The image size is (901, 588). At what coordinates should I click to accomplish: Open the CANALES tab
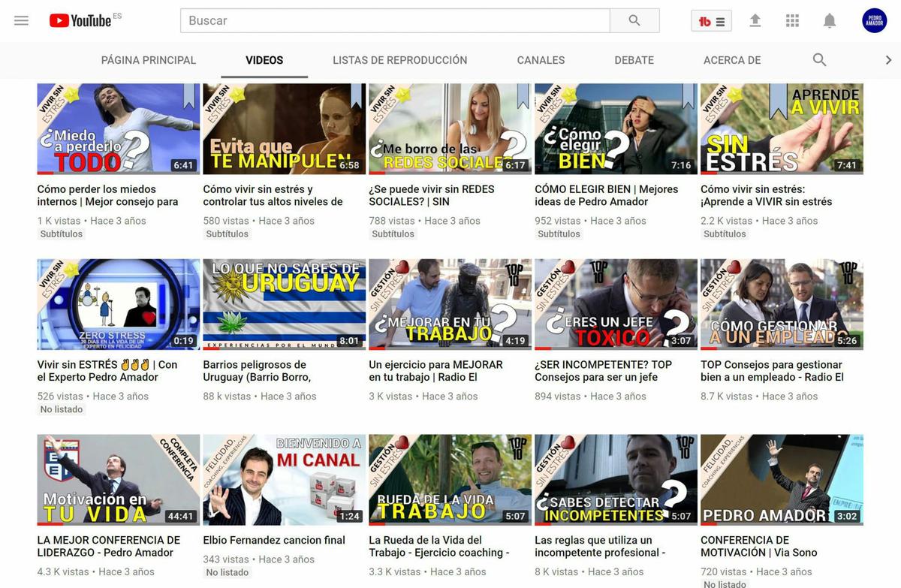click(541, 59)
